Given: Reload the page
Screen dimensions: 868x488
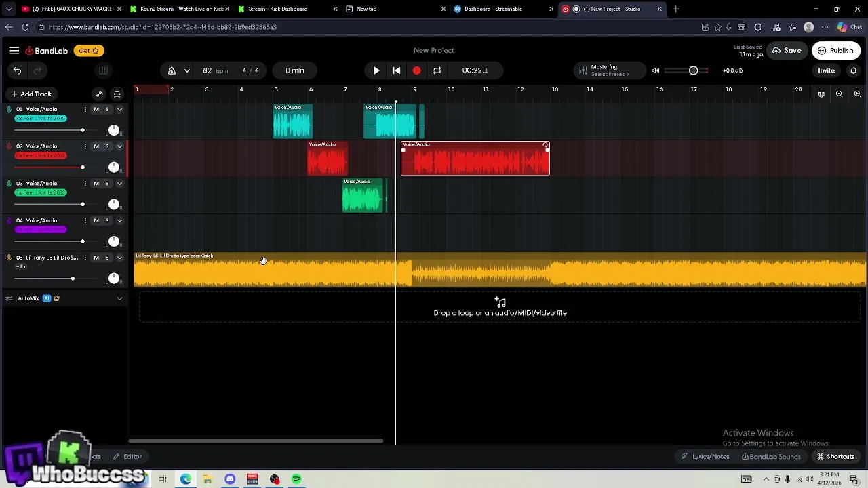Looking at the screenshot, I should [25, 27].
